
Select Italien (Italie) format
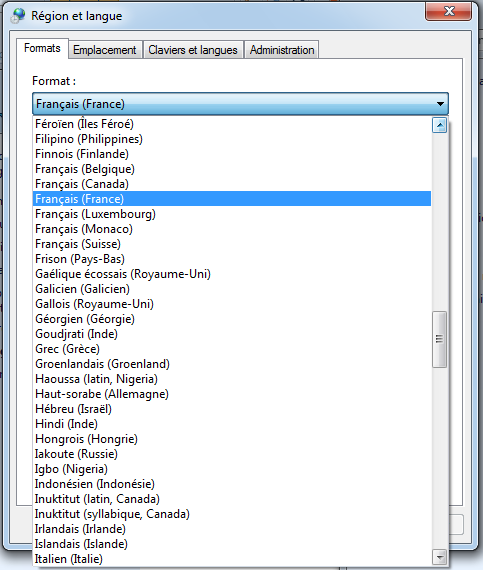232,559
